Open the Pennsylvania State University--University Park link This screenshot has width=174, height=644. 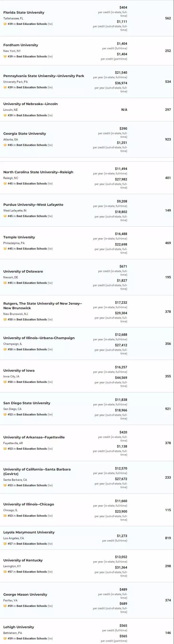(44, 76)
